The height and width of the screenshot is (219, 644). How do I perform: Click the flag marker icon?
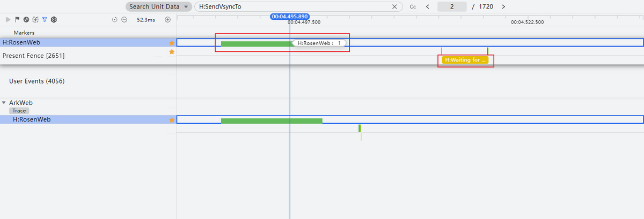17,19
